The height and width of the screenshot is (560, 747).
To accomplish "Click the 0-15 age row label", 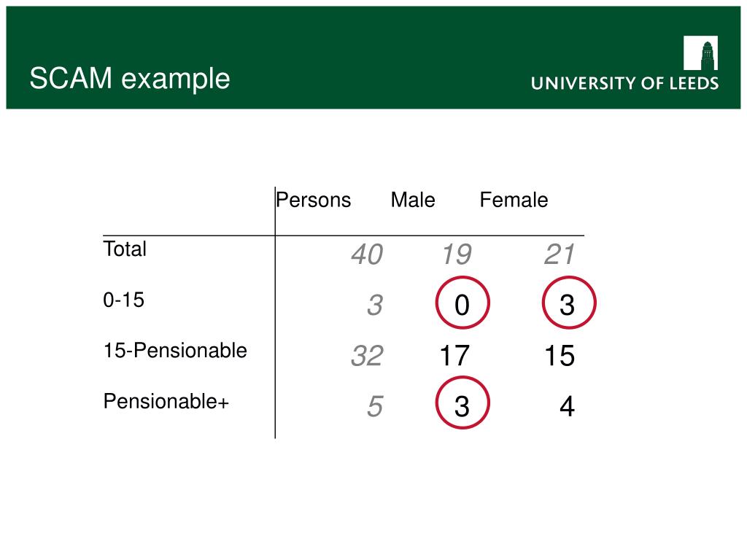I will (x=124, y=300).
